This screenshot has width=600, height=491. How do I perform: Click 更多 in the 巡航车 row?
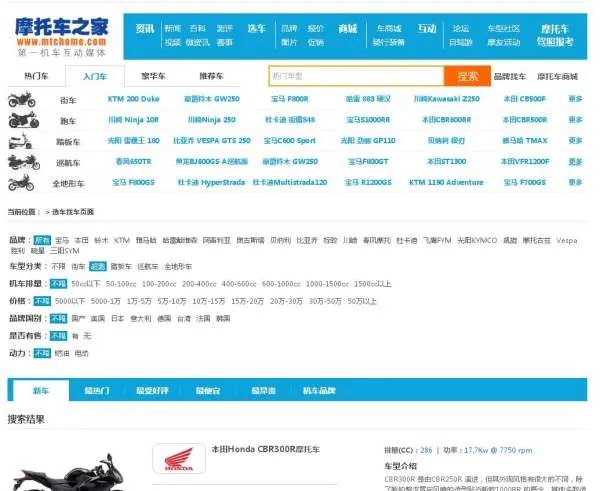coord(576,161)
